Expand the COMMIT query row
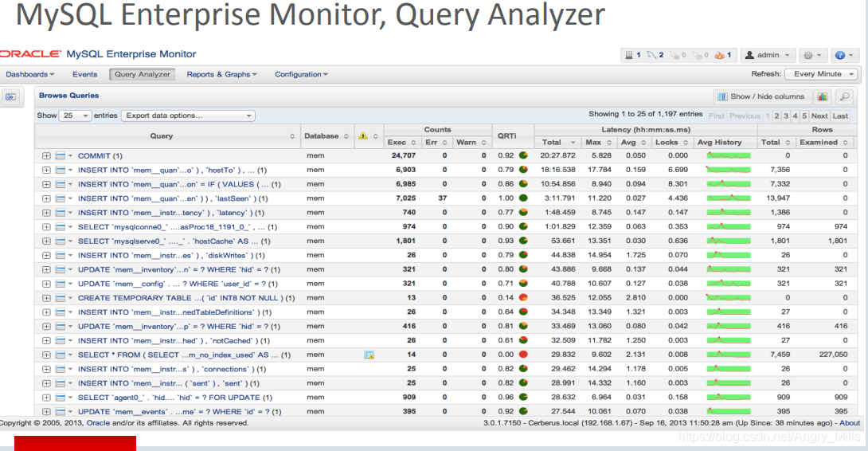This screenshot has height=451, width=868. click(46, 156)
